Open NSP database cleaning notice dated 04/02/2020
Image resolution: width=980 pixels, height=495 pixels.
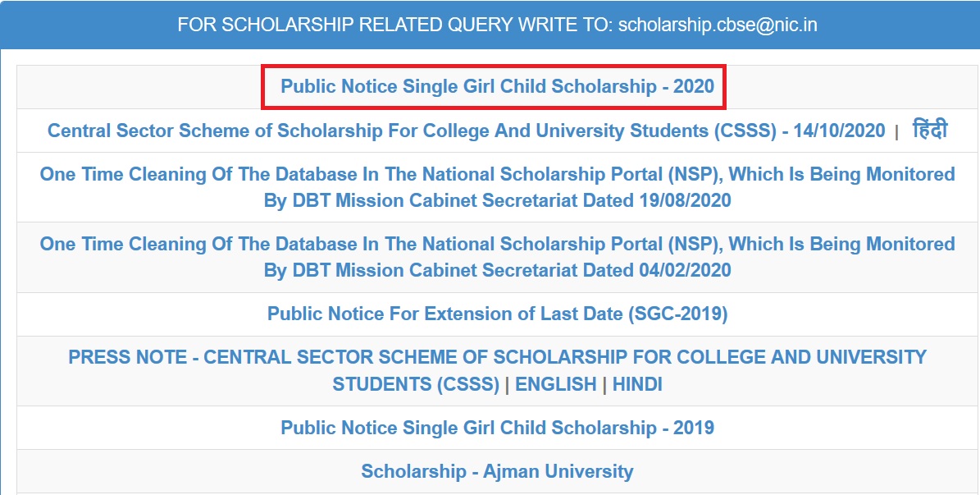(498, 257)
